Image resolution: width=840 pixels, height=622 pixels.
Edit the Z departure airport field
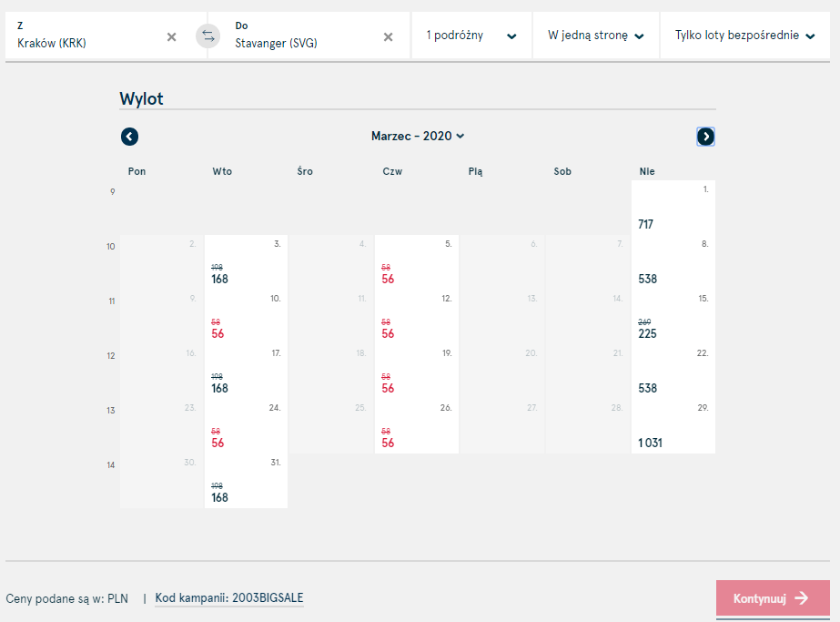(88, 36)
